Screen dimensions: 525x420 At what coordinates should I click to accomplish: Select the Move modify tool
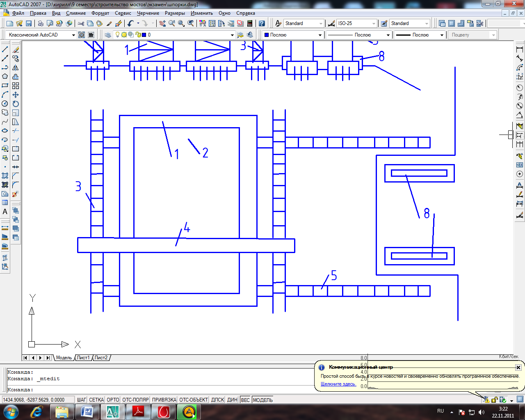pyautogui.click(x=16, y=95)
